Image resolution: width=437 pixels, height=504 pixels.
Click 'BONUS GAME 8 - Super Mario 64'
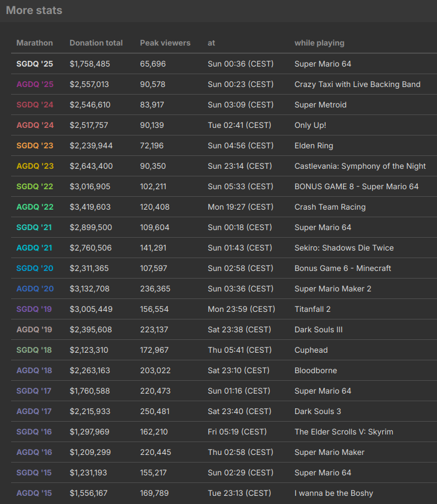pos(356,186)
